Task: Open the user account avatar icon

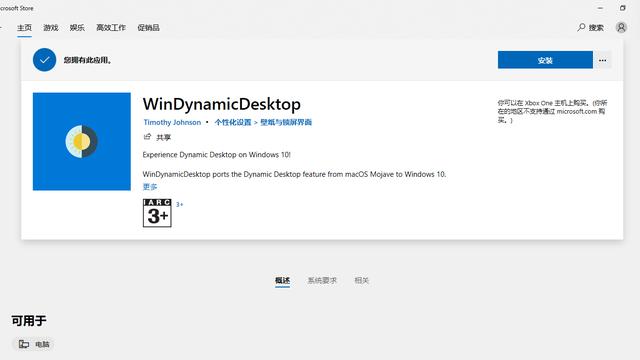Action: coord(621,28)
